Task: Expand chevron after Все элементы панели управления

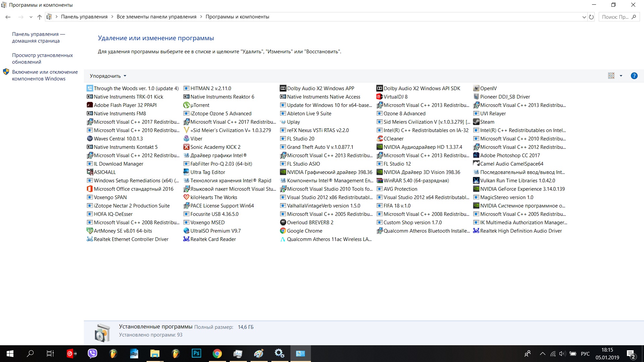Action: [x=201, y=17]
